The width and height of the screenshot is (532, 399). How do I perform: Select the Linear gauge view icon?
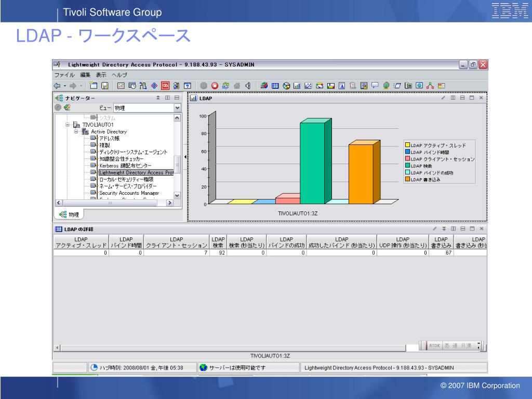(x=330, y=86)
